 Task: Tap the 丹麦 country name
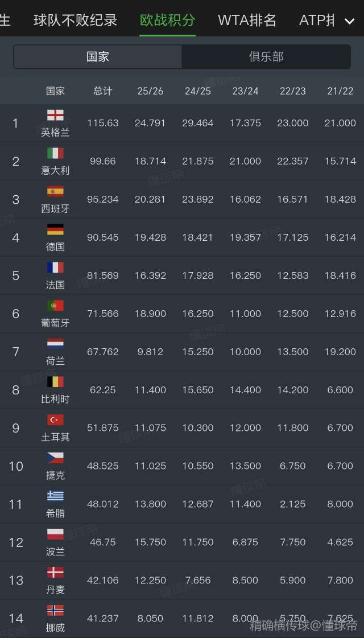tap(55, 590)
